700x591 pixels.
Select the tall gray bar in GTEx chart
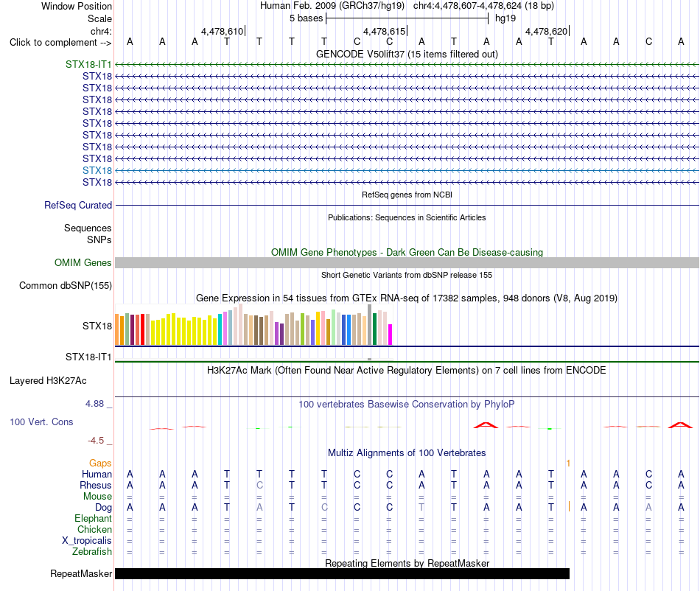(369, 324)
